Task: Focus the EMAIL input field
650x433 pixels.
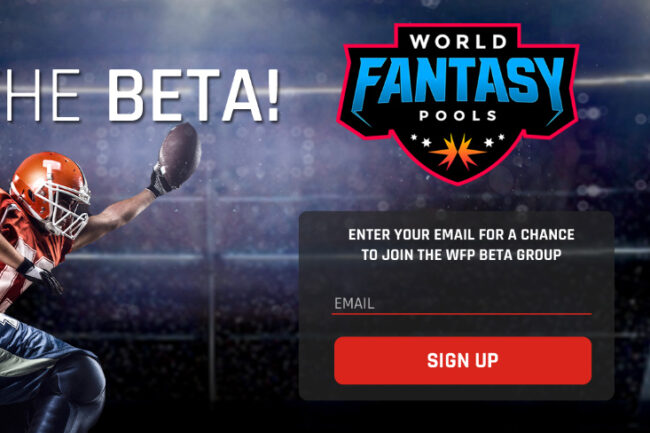Action: click(462, 303)
